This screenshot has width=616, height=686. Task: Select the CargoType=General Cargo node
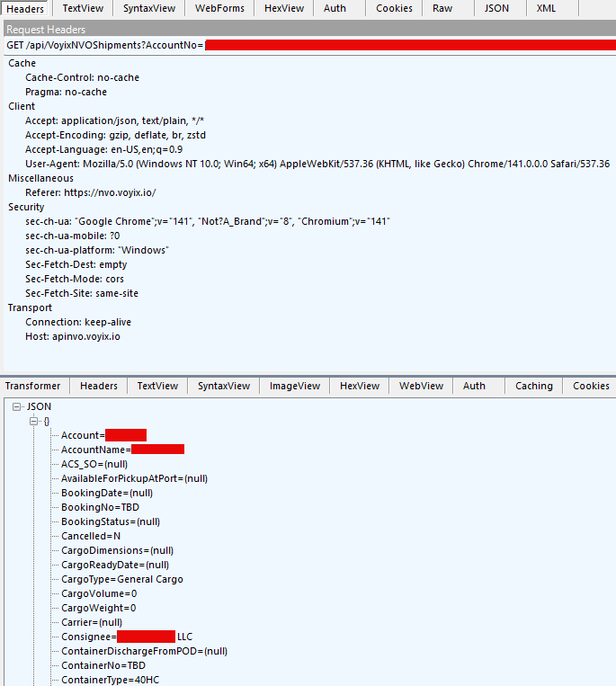pyautogui.click(x=121, y=579)
